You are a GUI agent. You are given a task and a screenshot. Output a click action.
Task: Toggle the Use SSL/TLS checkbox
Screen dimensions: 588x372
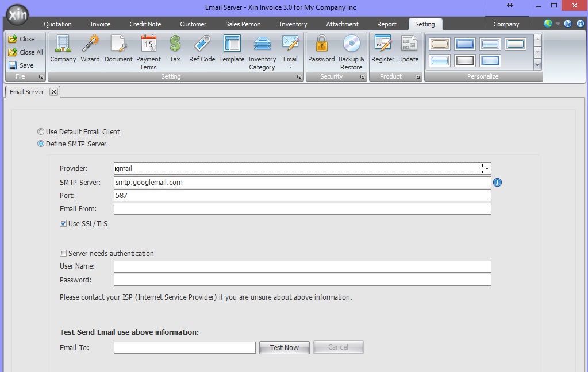pos(63,224)
